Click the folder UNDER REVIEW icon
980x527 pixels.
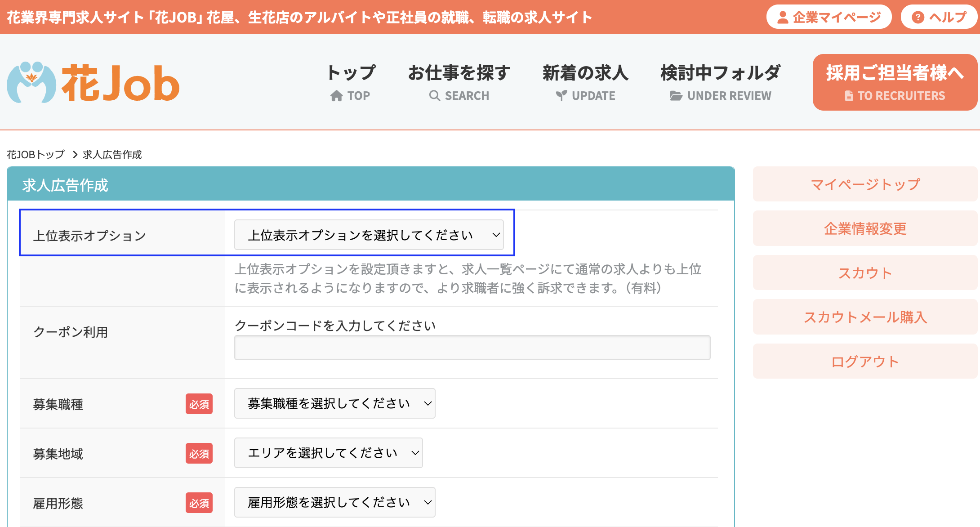coord(676,96)
